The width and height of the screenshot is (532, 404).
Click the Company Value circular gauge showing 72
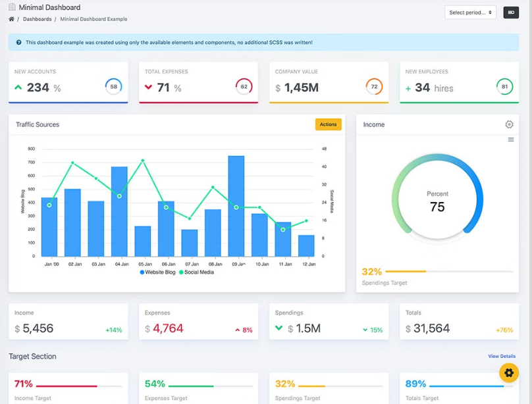374,87
